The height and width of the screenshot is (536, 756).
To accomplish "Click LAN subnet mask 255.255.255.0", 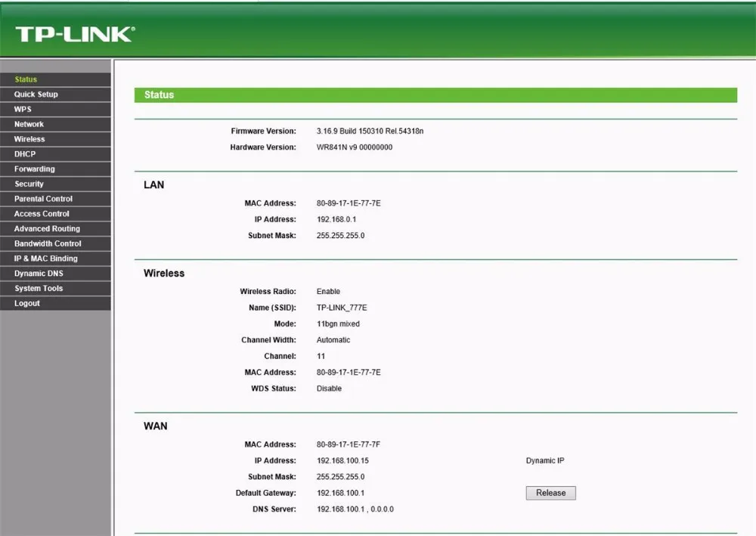I will 340,236.
